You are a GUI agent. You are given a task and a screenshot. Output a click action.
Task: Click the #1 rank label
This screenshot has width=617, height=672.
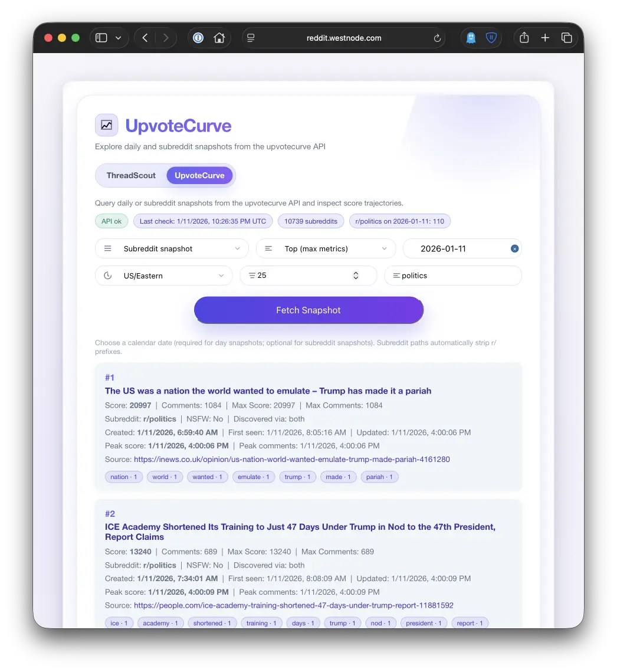coord(110,378)
